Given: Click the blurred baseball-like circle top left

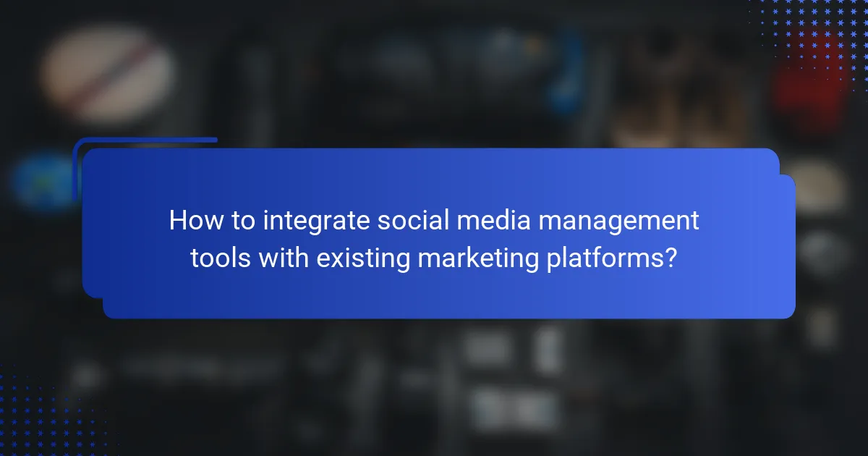Looking at the screenshot, I should (107, 72).
